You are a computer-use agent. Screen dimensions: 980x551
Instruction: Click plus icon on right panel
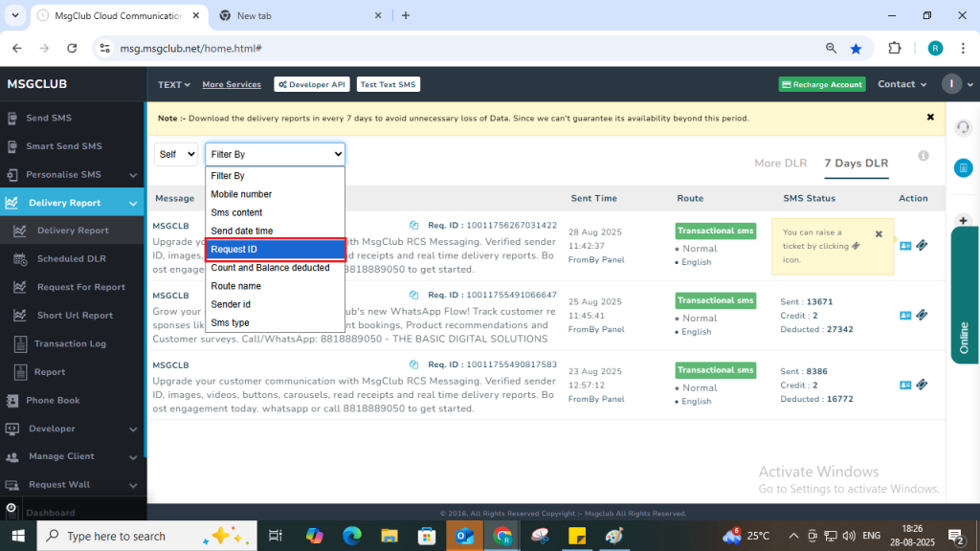pyautogui.click(x=963, y=221)
